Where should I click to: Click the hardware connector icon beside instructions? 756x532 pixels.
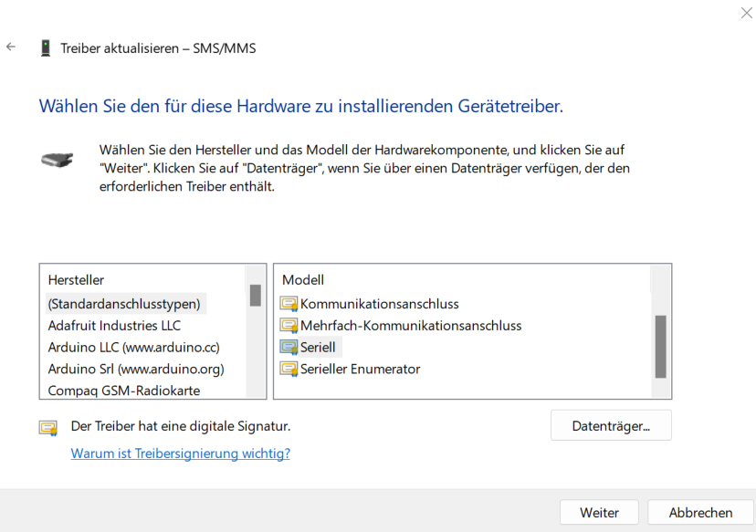(x=57, y=160)
